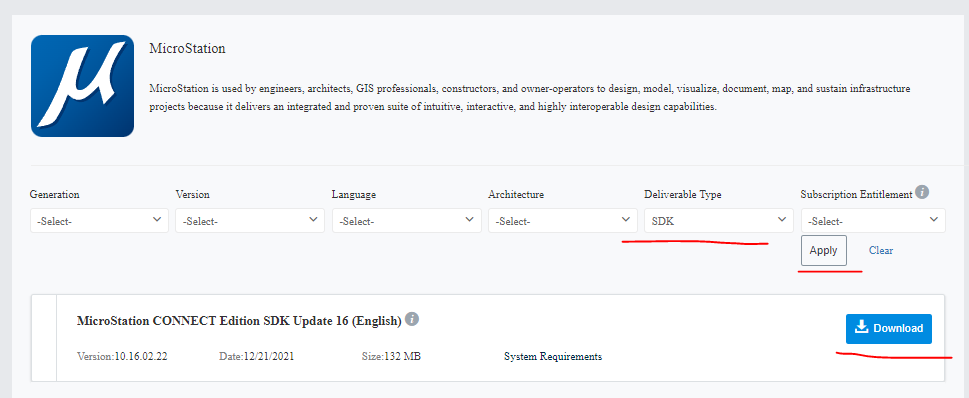The height and width of the screenshot is (398, 969).
Task: Expand the Architecture chevron arrow
Action: [625, 219]
